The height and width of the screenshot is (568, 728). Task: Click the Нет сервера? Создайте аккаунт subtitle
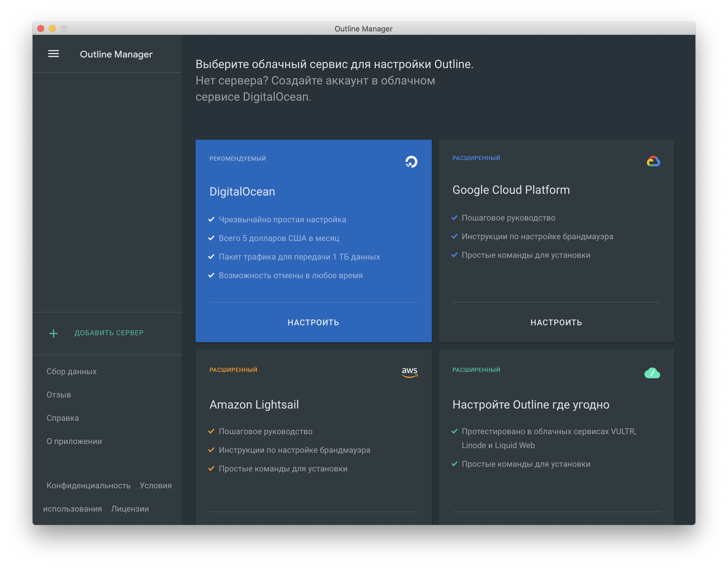pos(315,89)
